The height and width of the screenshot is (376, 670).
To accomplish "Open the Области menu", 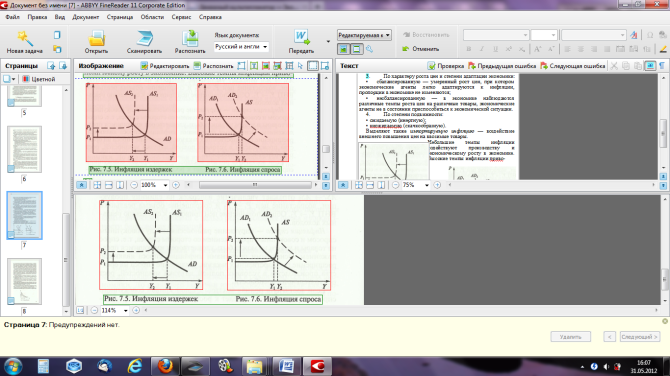I will 152,17.
